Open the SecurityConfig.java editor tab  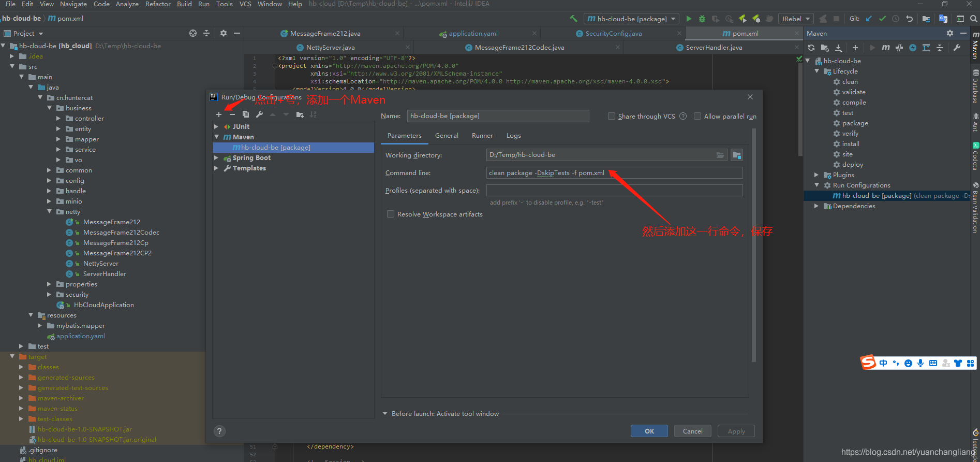pos(614,33)
